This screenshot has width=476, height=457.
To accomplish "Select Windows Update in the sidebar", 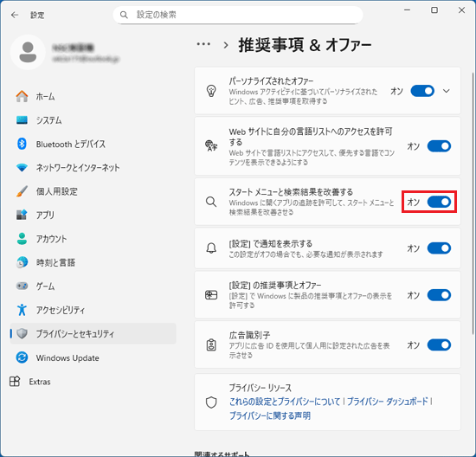I will (93, 357).
